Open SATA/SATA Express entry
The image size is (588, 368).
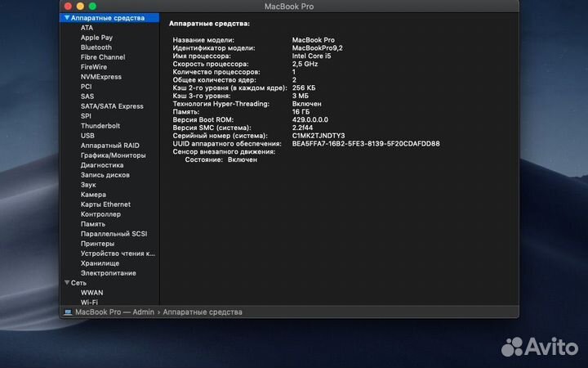[112, 105]
